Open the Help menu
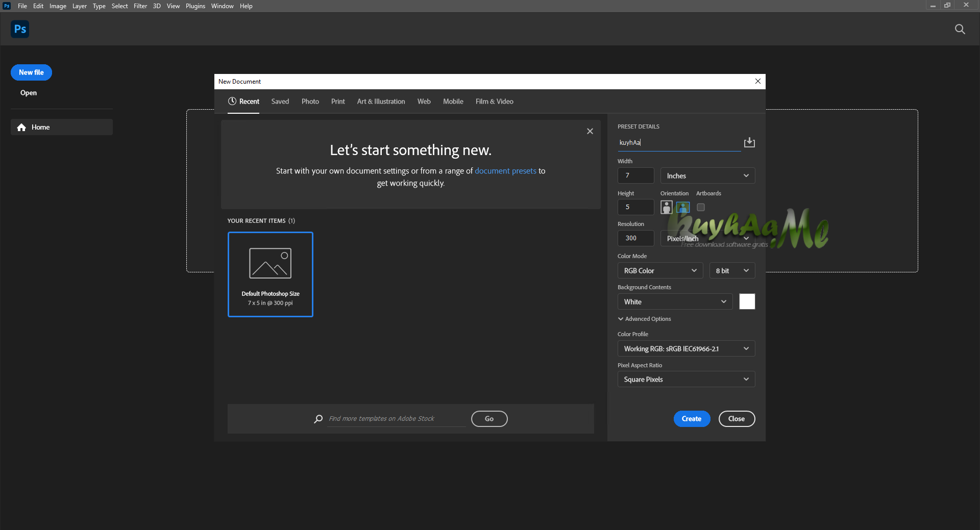This screenshot has width=980, height=530. 246,6
